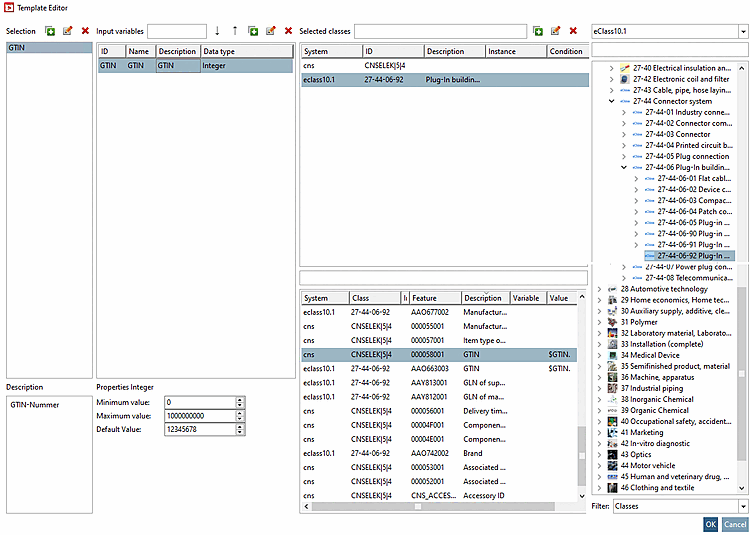Viewport: 750px width, 535px height.
Task: Move input variable down with arrow icon
Action: (x=217, y=32)
